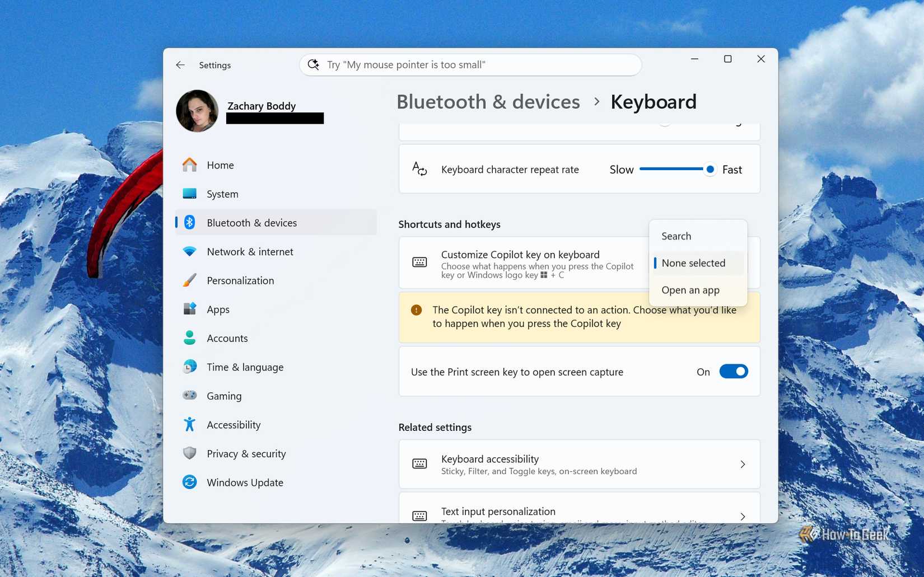Go to System settings
This screenshot has width=924, height=577.
[276, 194]
